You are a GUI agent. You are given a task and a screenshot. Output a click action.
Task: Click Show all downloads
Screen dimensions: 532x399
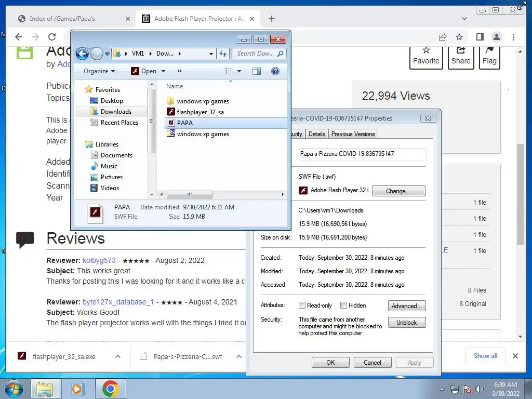486,356
